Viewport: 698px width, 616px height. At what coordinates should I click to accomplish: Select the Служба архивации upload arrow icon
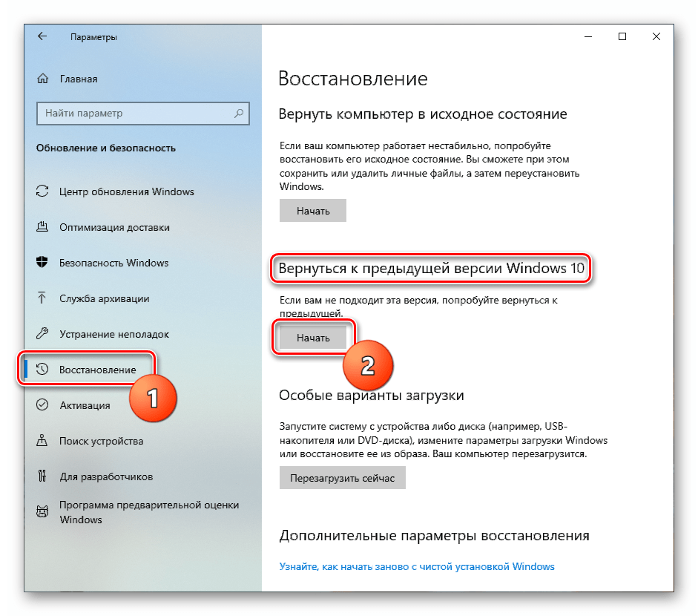pos(42,298)
